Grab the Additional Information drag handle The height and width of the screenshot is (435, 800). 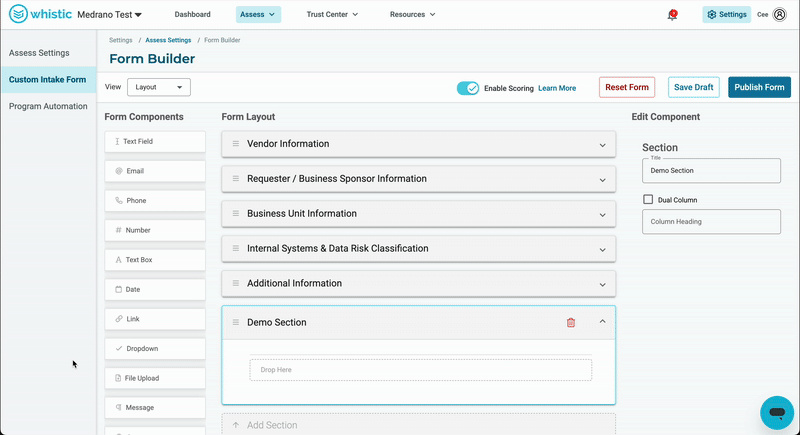(x=236, y=283)
